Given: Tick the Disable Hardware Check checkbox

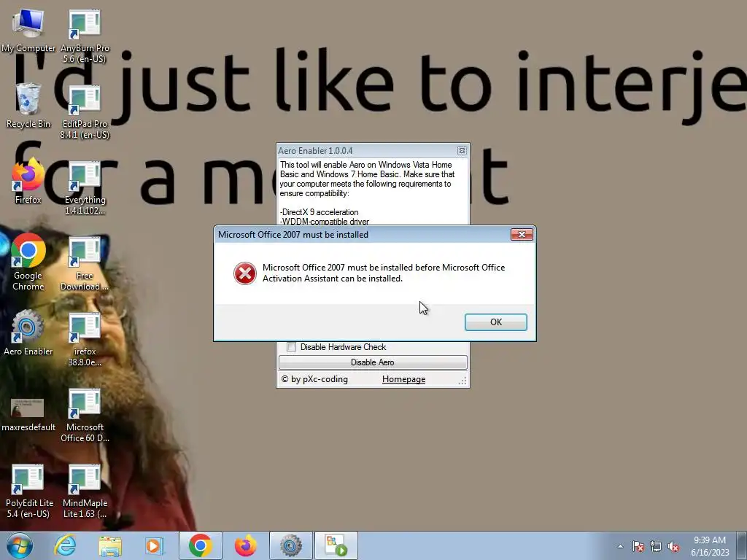Looking at the screenshot, I should 291,346.
